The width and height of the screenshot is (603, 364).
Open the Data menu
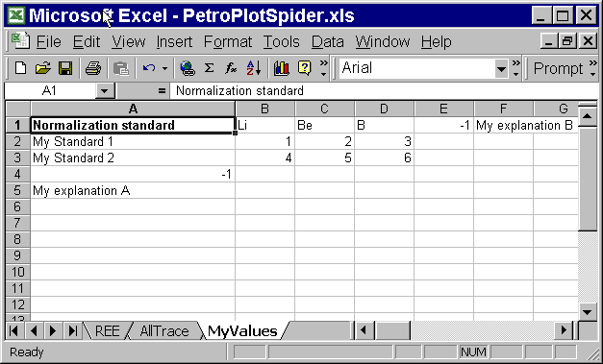pos(327,41)
